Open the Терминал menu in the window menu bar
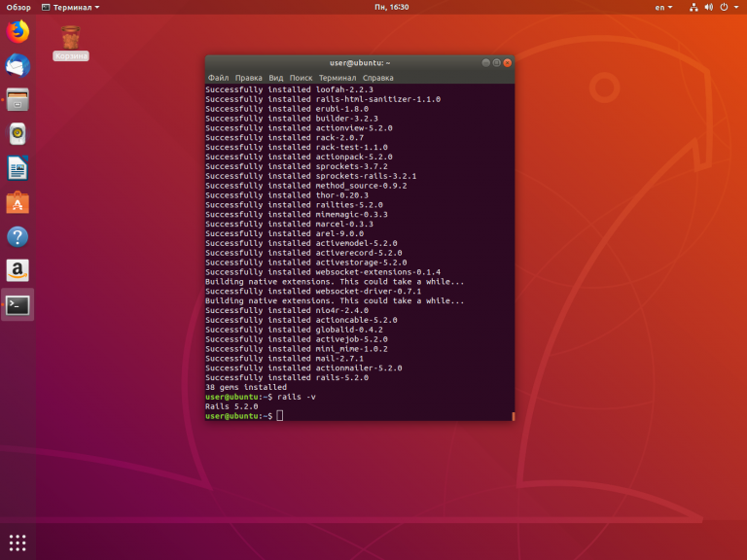The height and width of the screenshot is (560, 747). 338,78
